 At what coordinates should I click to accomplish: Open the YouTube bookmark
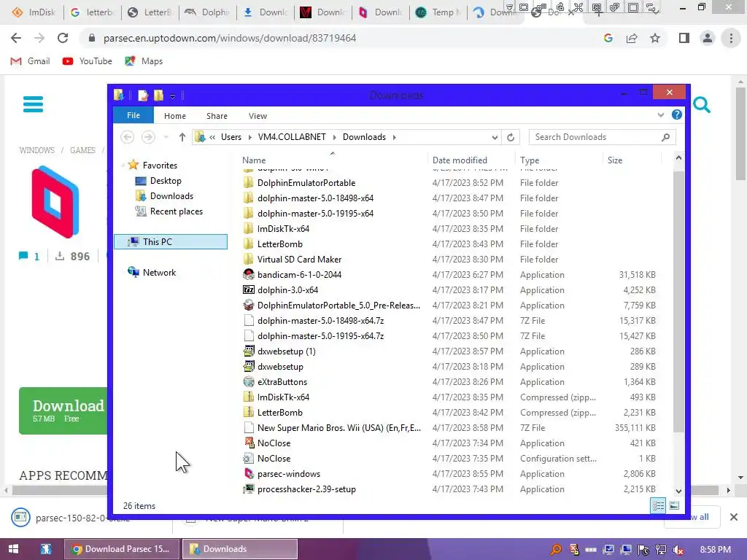pyautogui.click(x=88, y=61)
